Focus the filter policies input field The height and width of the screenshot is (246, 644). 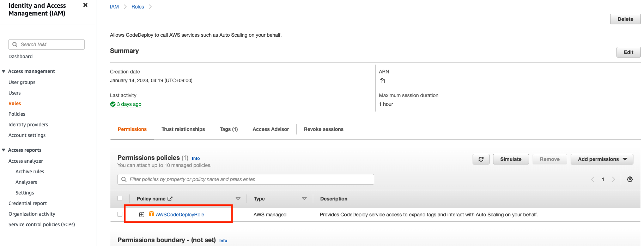[246, 179]
